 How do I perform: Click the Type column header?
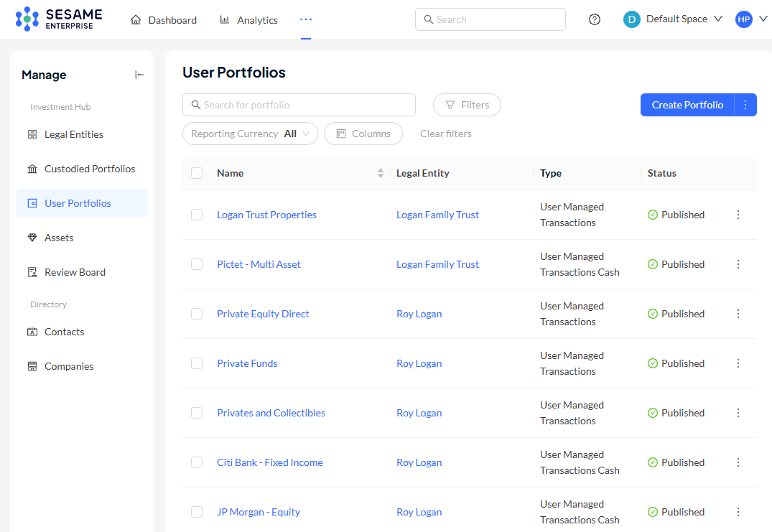[x=550, y=173]
